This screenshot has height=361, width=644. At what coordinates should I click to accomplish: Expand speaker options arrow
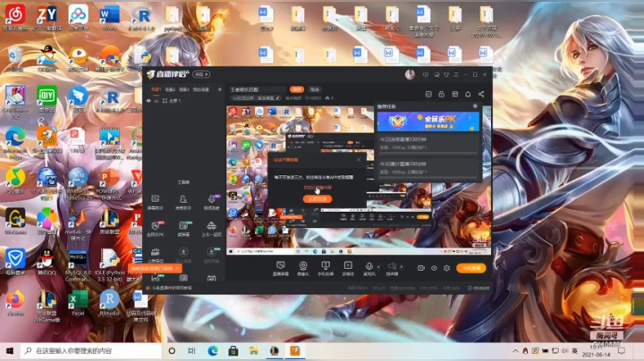(x=402, y=267)
